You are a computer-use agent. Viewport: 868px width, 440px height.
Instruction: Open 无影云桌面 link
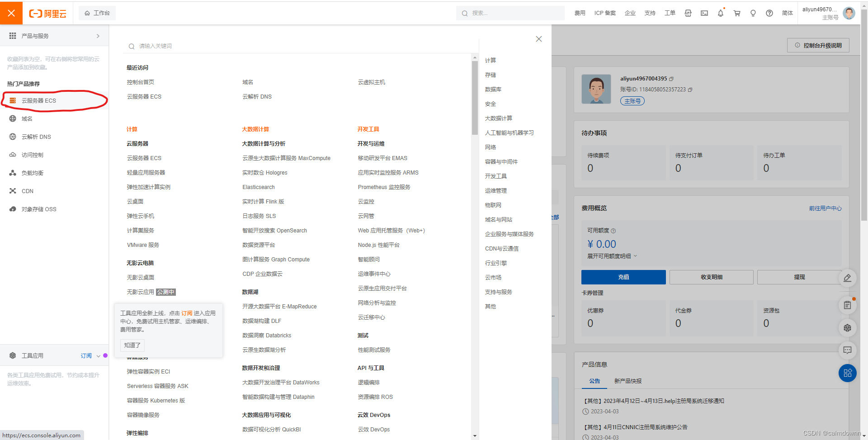point(141,278)
